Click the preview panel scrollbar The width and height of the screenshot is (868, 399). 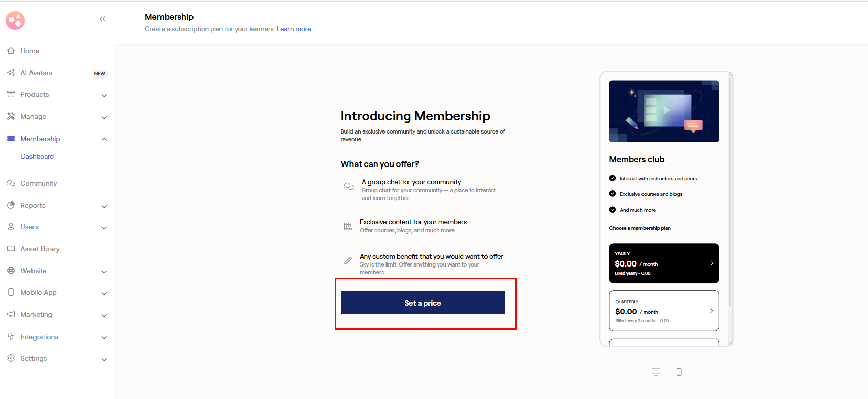pos(730,191)
